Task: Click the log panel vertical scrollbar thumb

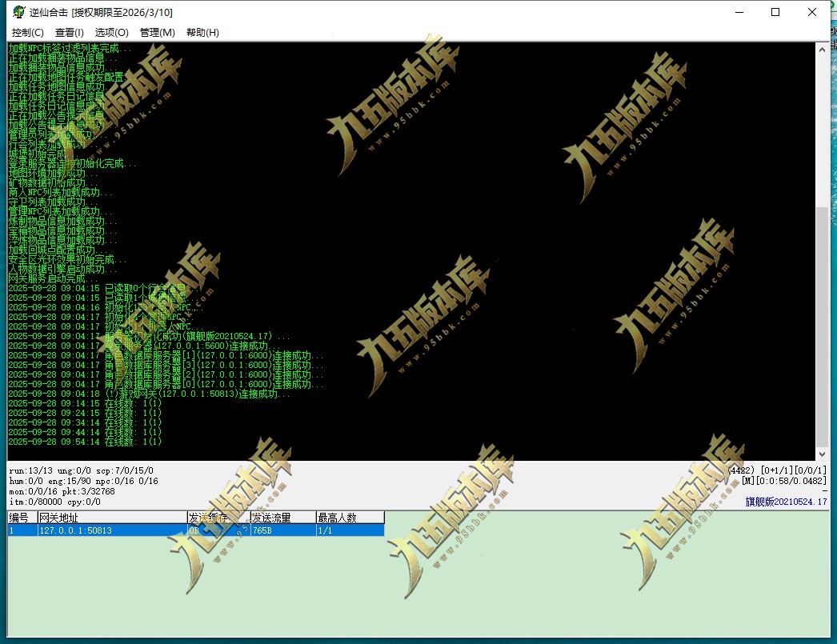Action: (822, 326)
